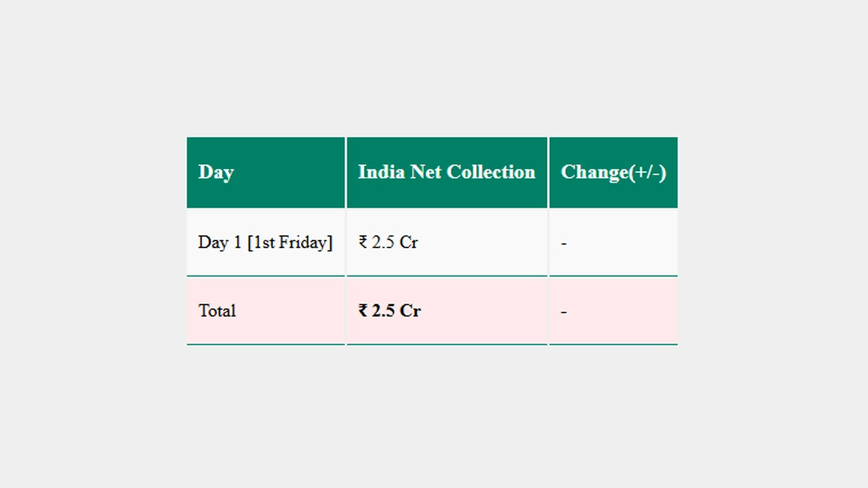The height and width of the screenshot is (488, 868).
Task: Click the dash in the Total row
Action: pos(563,312)
